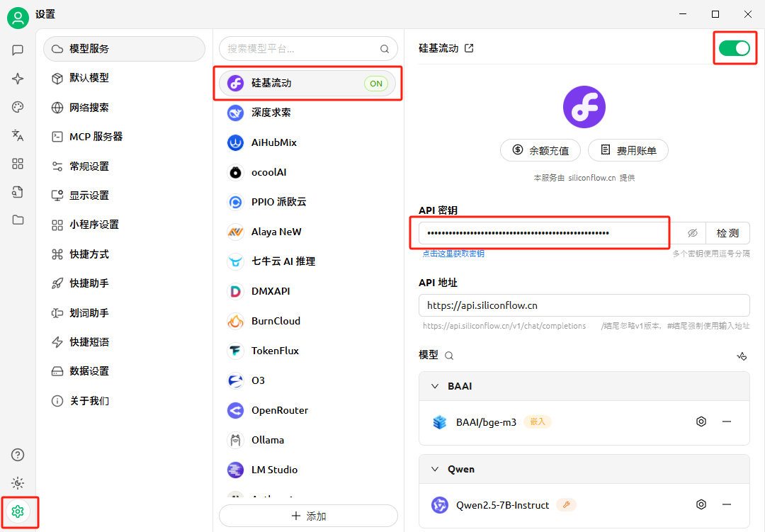Click the 添加 provider button
The height and width of the screenshot is (532, 765).
[308, 516]
